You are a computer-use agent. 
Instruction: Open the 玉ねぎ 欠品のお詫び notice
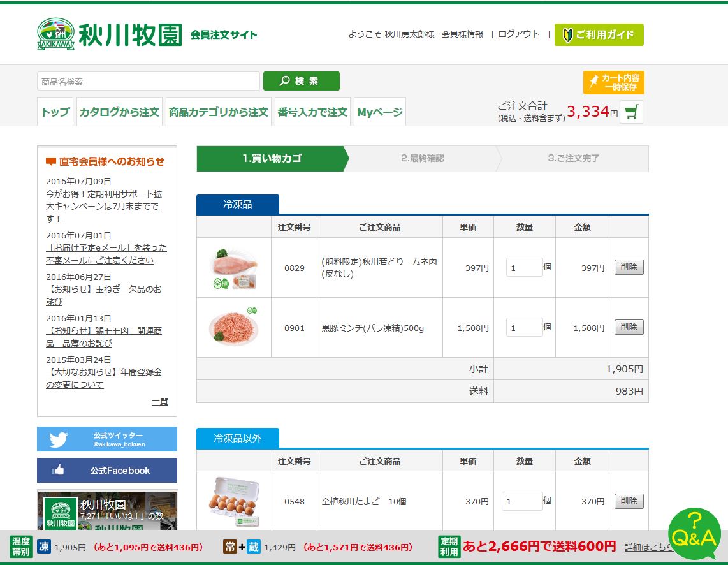pyautogui.click(x=103, y=295)
